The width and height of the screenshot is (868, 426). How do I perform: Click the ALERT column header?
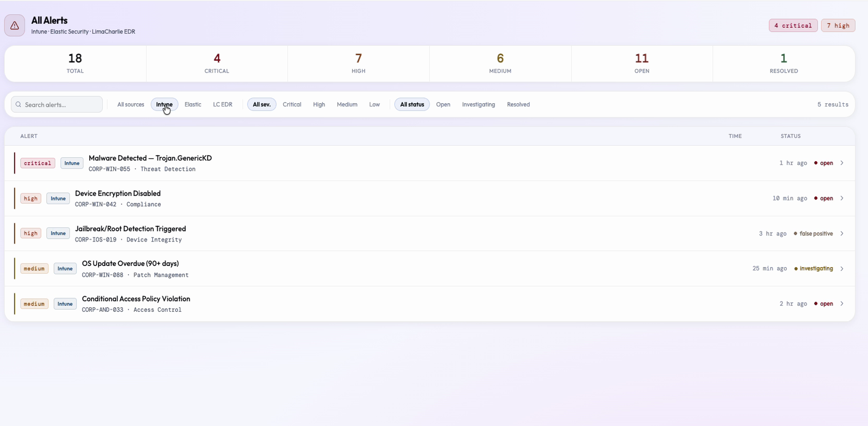point(29,136)
